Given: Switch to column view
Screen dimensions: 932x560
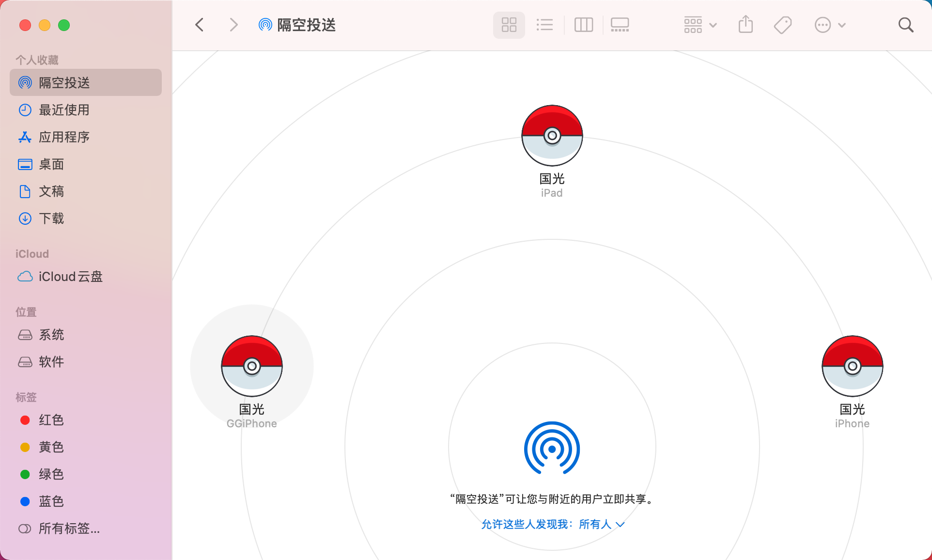Looking at the screenshot, I should (x=583, y=25).
